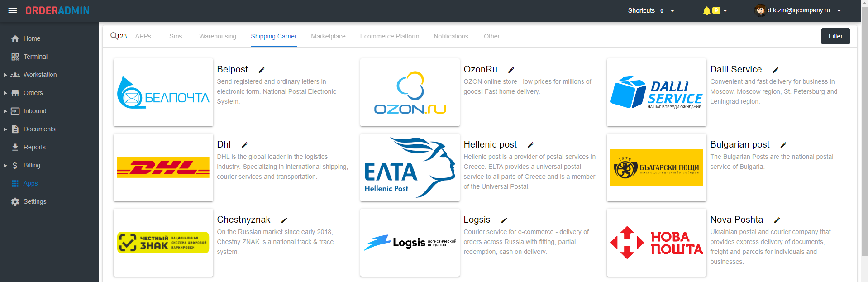Screen dimensions: 868x282
Task: Click the Documents file icon
Action: [x=15, y=129]
